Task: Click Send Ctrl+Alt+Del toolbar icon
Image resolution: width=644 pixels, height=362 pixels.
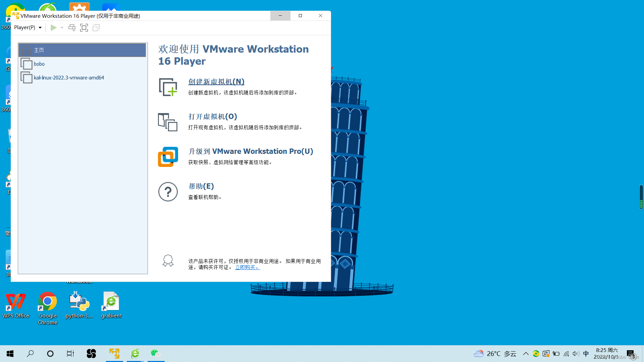Action: [72, 28]
